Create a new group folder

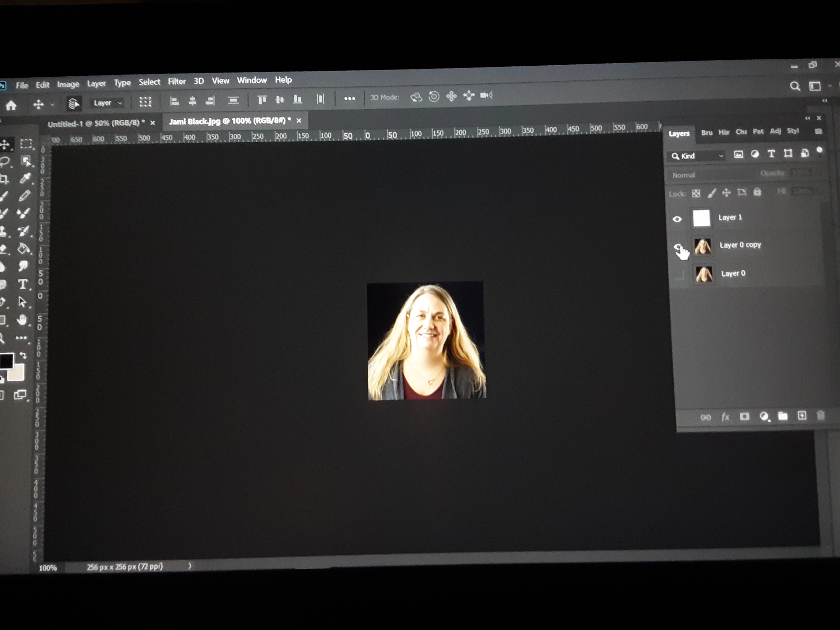pos(783,416)
